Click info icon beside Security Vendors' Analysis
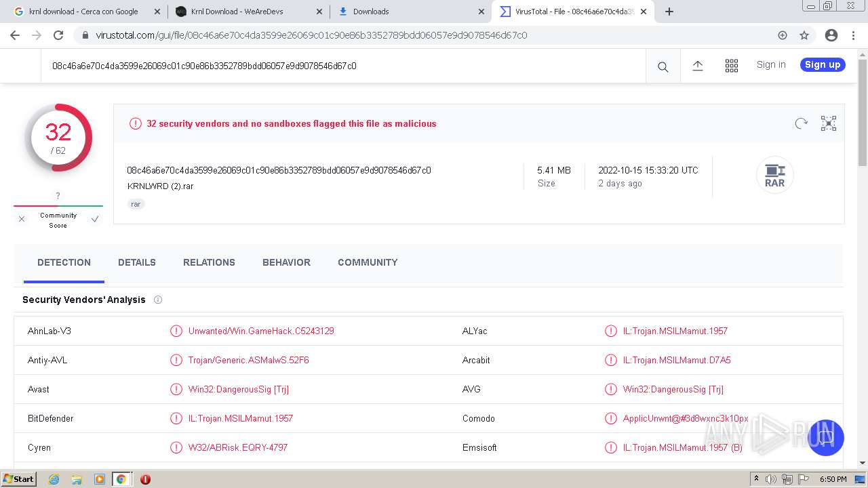868x488 pixels. [158, 300]
